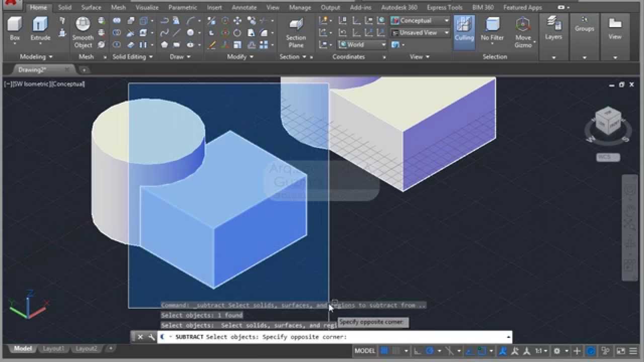This screenshot has width=644, height=362.
Task: Select the Move Gizmo tool
Action: click(523, 33)
